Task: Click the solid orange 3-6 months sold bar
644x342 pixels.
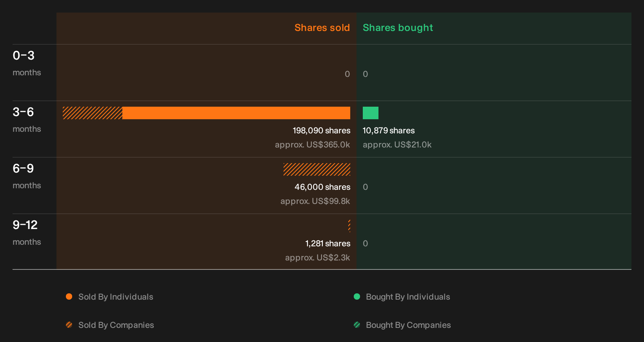Action: coord(236,113)
